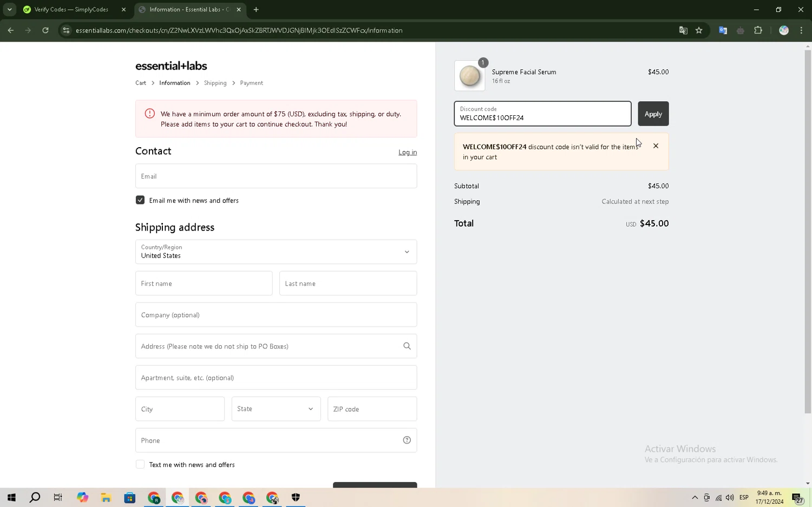Screen dimensions: 812x507
Task: Click the ESP language indicator
Action: coord(744,497)
